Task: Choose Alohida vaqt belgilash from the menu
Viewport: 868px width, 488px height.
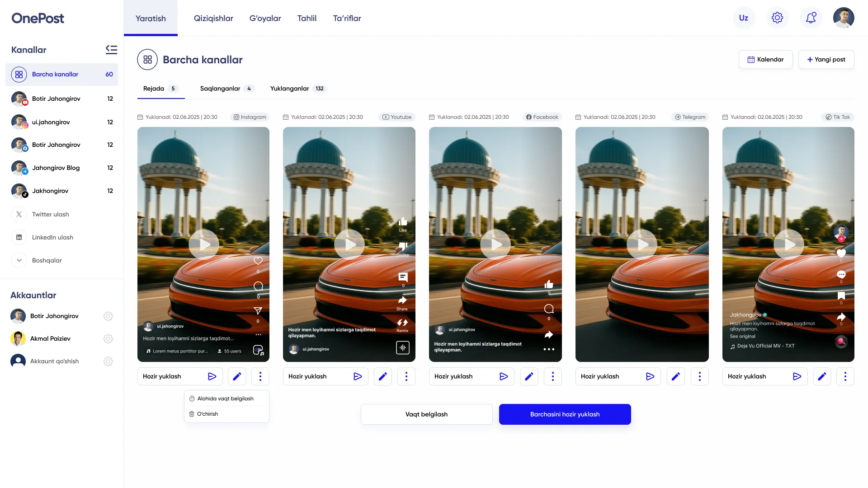Action: pos(225,398)
